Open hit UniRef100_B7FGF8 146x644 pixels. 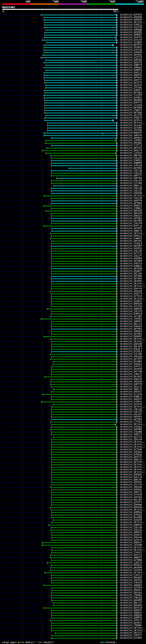click(x=131, y=15)
